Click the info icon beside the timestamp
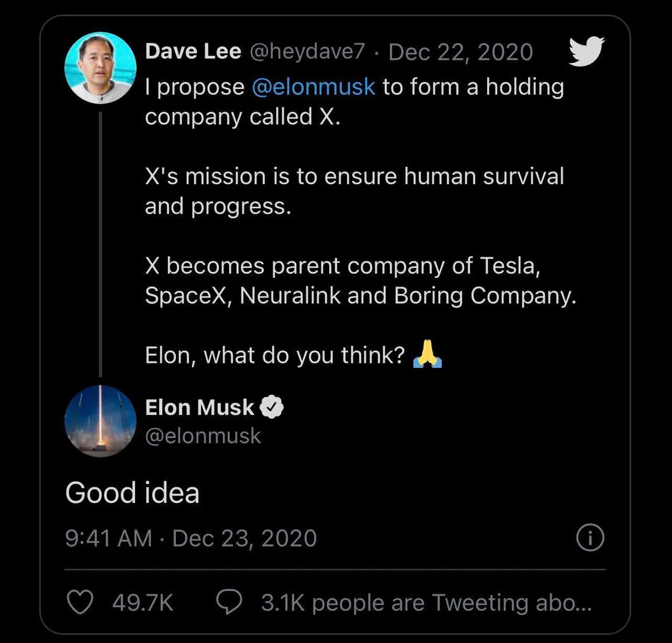The height and width of the screenshot is (643, 672). pyautogui.click(x=590, y=539)
